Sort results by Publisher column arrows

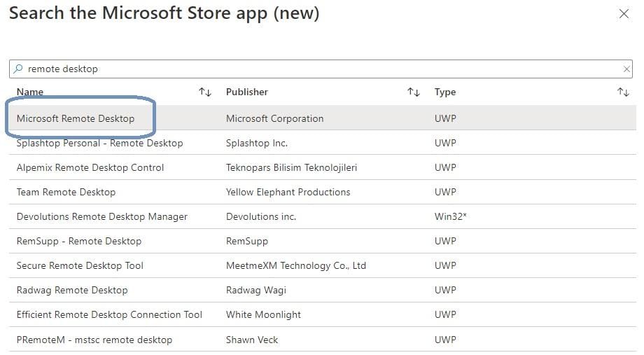(414, 92)
